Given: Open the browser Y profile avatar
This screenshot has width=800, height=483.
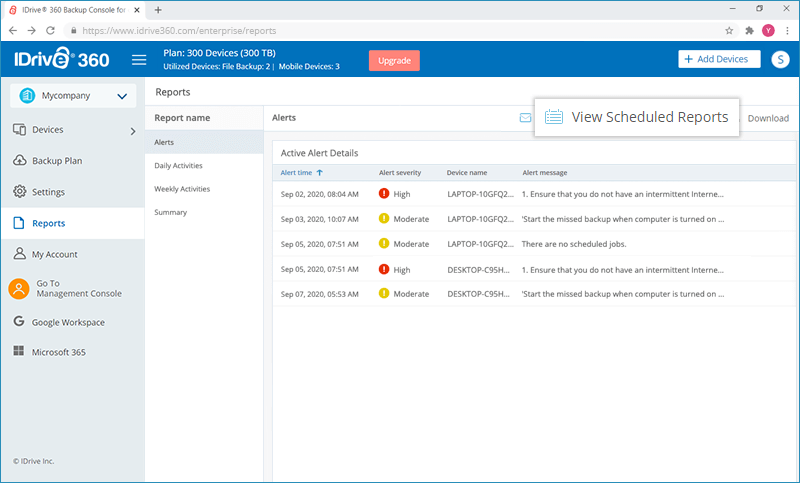Looking at the screenshot, I should click(768, 31).
